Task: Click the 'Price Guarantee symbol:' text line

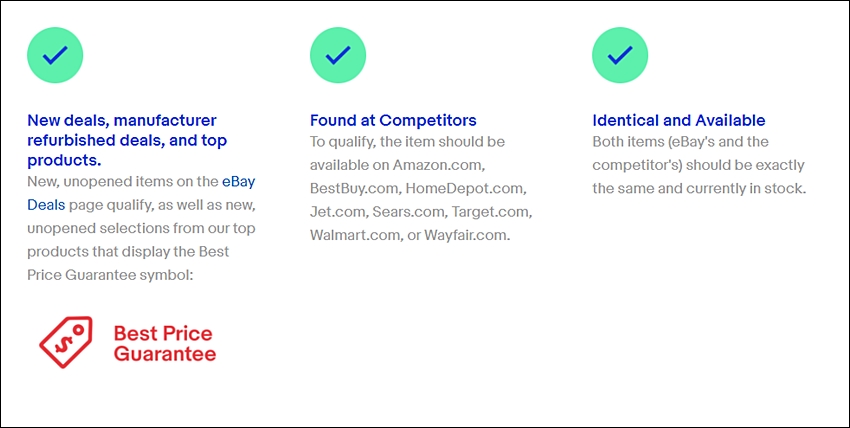Action: 110,275
